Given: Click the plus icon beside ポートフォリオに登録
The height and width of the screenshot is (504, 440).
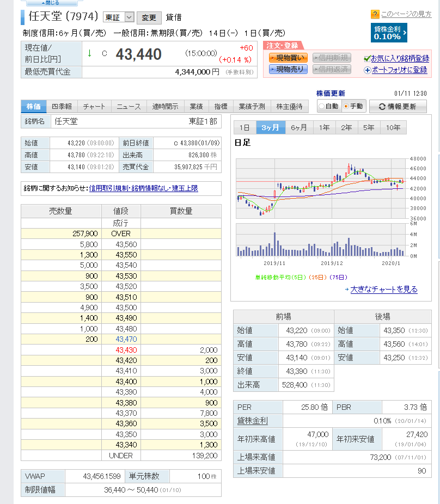Looking at the screenshot, I should point(368,70).
